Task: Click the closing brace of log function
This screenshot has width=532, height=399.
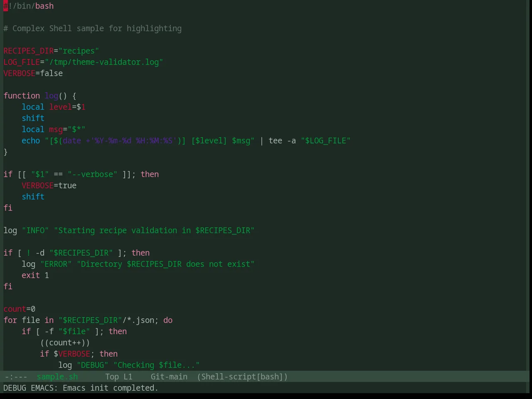Action: tap(6, 152)
